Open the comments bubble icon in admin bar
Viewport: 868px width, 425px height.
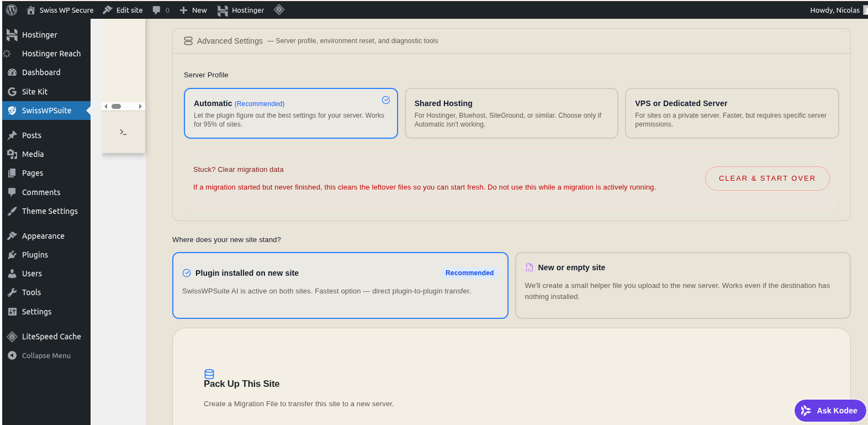point(157,10)
